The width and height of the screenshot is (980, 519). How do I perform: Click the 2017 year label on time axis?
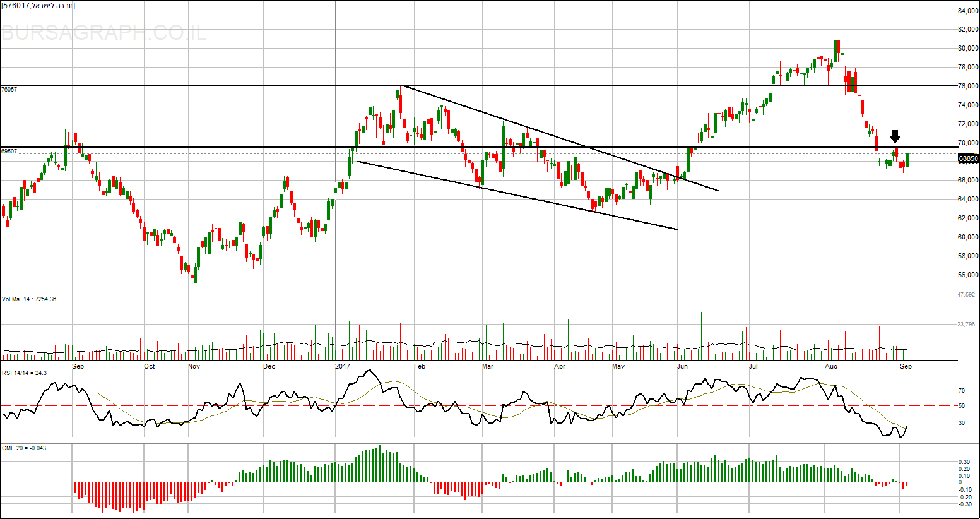click(x=343, y=366)
